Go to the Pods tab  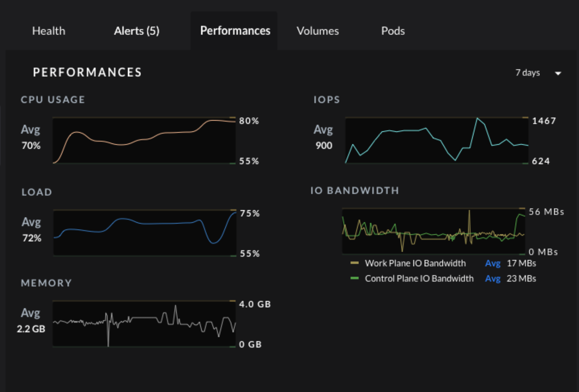pyautogui.click(x=392, y=31)
